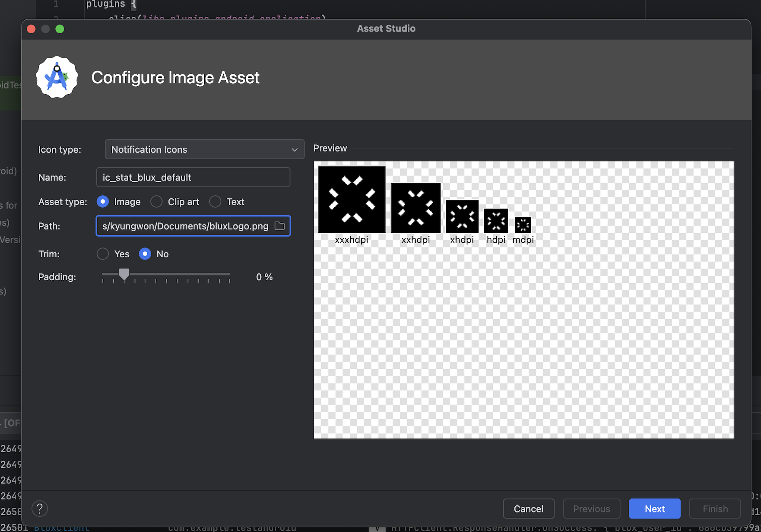761x532 pixels.
Task: Select the Clip art asset type
Action: [156, 202]
